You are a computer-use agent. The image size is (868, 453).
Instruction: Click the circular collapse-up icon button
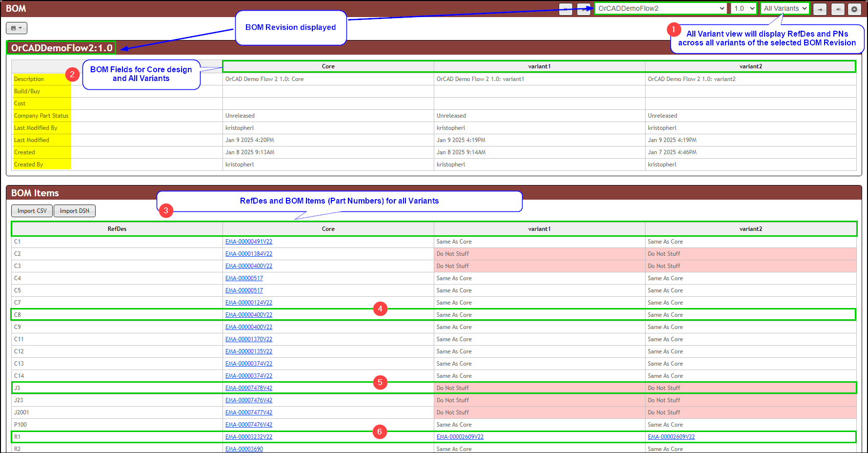point(854,9)
